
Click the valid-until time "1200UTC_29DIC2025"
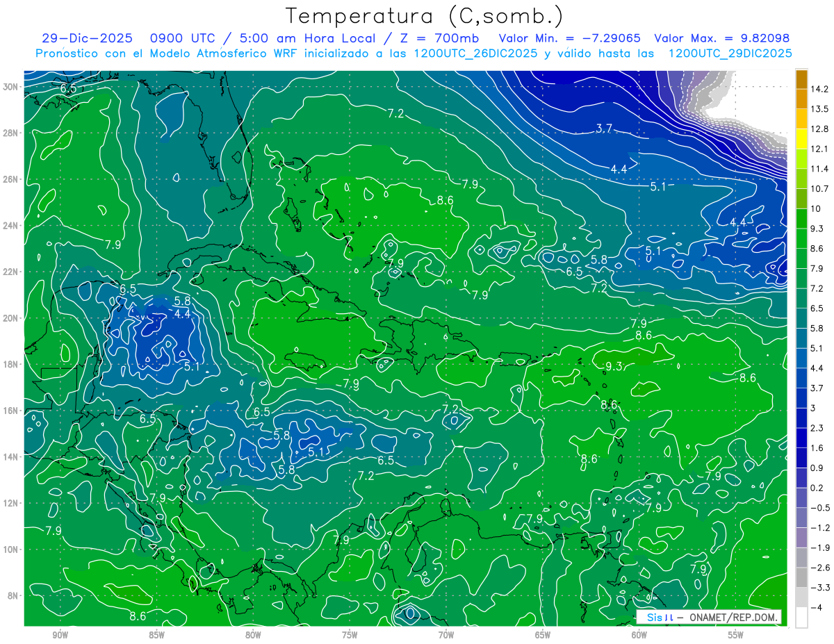click(x=730, y=53)
